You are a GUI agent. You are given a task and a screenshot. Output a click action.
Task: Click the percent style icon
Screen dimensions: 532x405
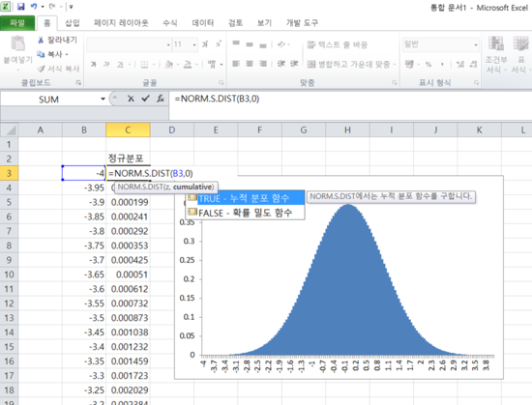(429, 64)
